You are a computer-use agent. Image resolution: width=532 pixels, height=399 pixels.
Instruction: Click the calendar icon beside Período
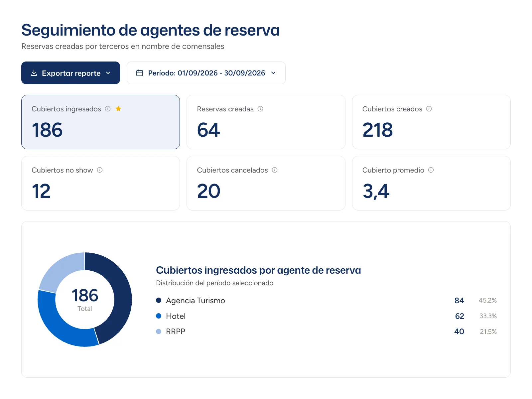click(140, 73)
